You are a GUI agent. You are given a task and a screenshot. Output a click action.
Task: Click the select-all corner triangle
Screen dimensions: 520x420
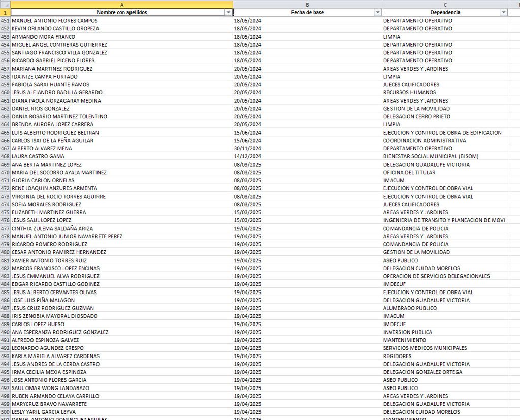click(x=5, y=5)
